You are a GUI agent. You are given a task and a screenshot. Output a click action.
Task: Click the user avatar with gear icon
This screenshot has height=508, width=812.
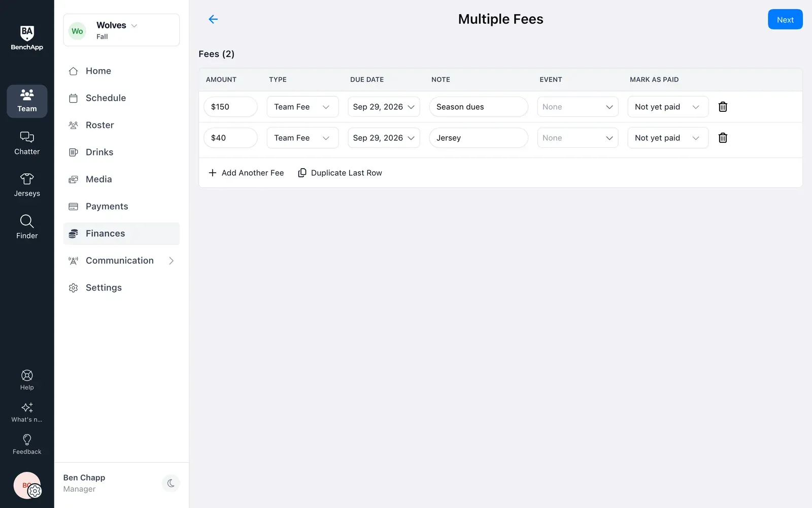point(27,486)
